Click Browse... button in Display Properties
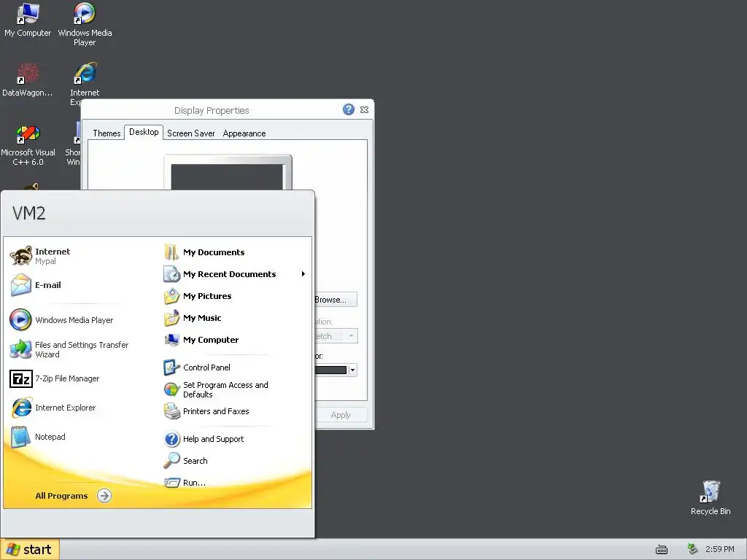The height and width of the screenshot is (560, 747). point(336,300)
